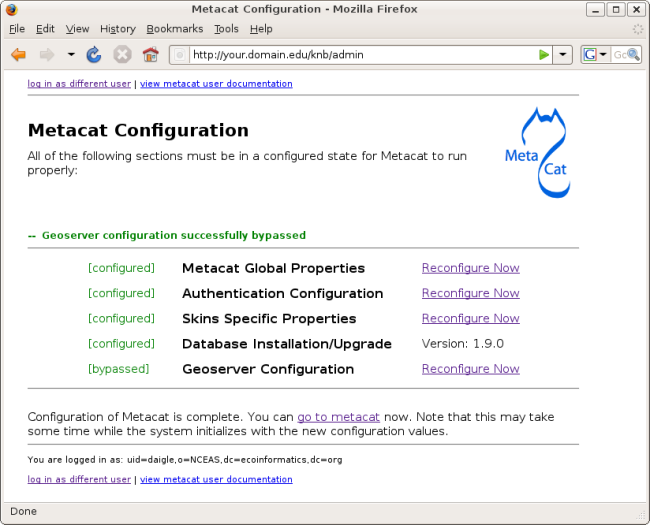Reload the page with the refresh icon
Image resolution: width=650 pixels, height=525 pixels.
click(94, 54)
